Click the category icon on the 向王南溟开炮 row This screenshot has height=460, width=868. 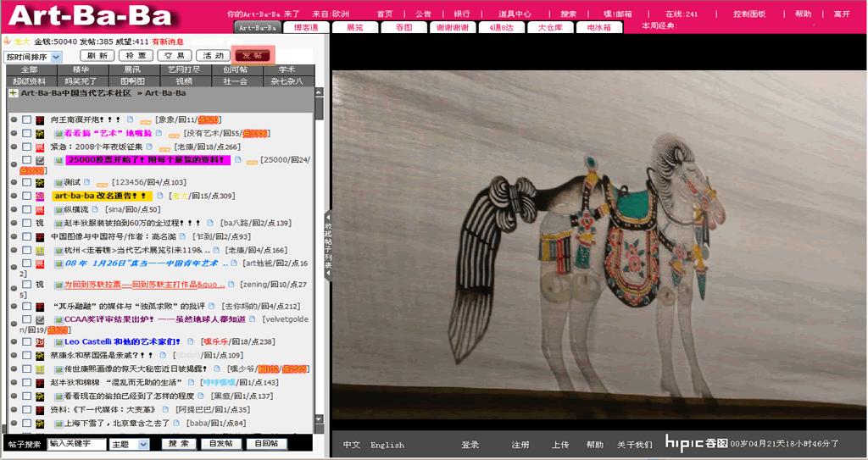(x=40, y=120)
